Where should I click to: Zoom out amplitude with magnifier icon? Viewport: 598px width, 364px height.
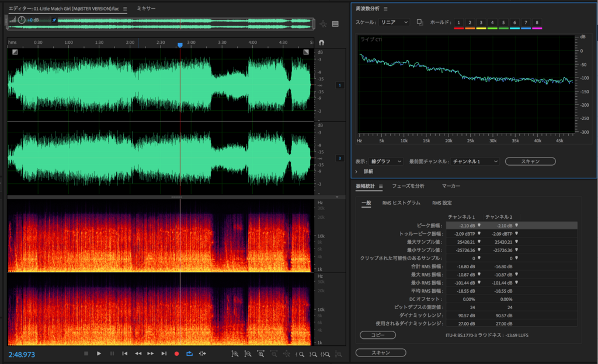248,354
